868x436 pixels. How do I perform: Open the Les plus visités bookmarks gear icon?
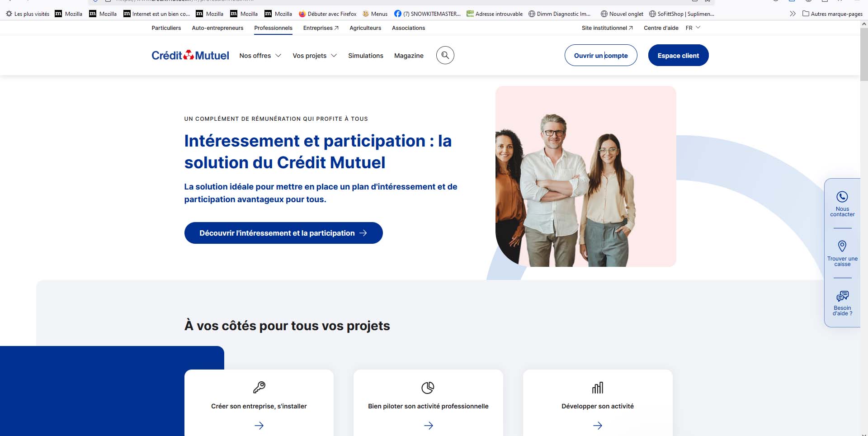pos(9,14)
